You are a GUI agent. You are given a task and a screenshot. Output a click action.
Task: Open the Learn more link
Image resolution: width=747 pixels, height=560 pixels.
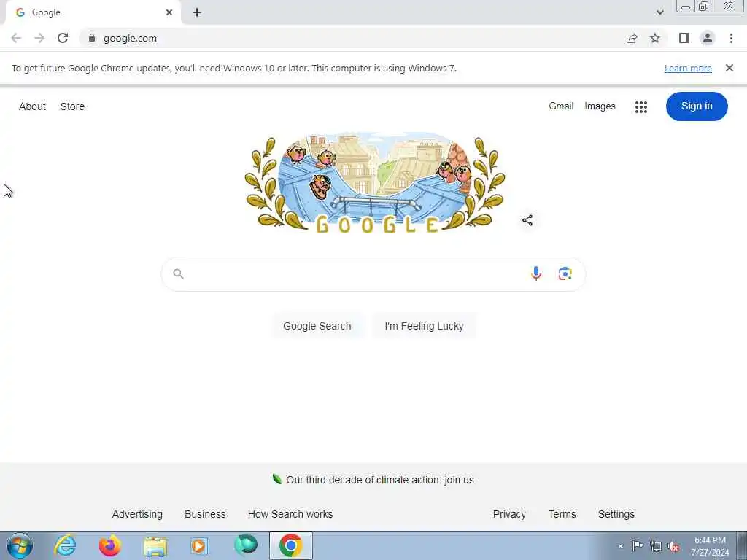[688, 68]
